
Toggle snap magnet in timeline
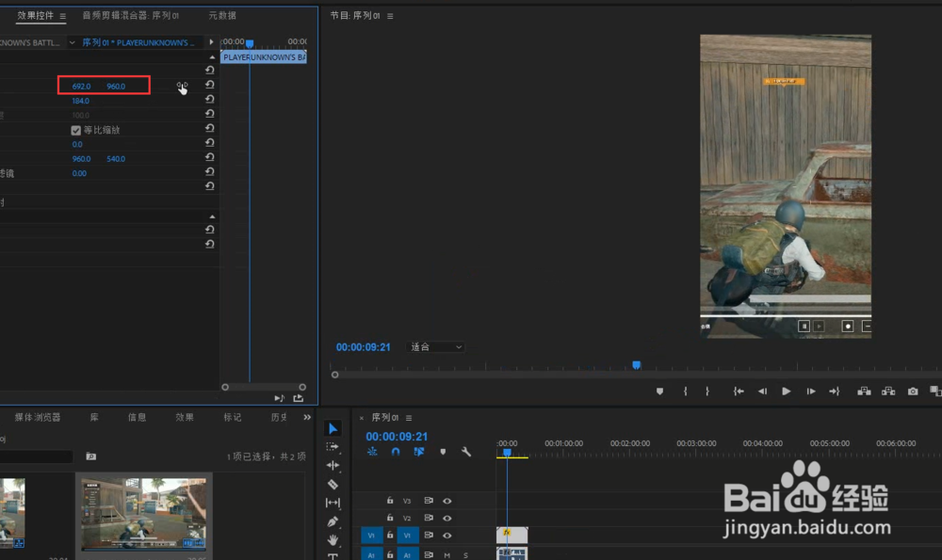(396, 452)
